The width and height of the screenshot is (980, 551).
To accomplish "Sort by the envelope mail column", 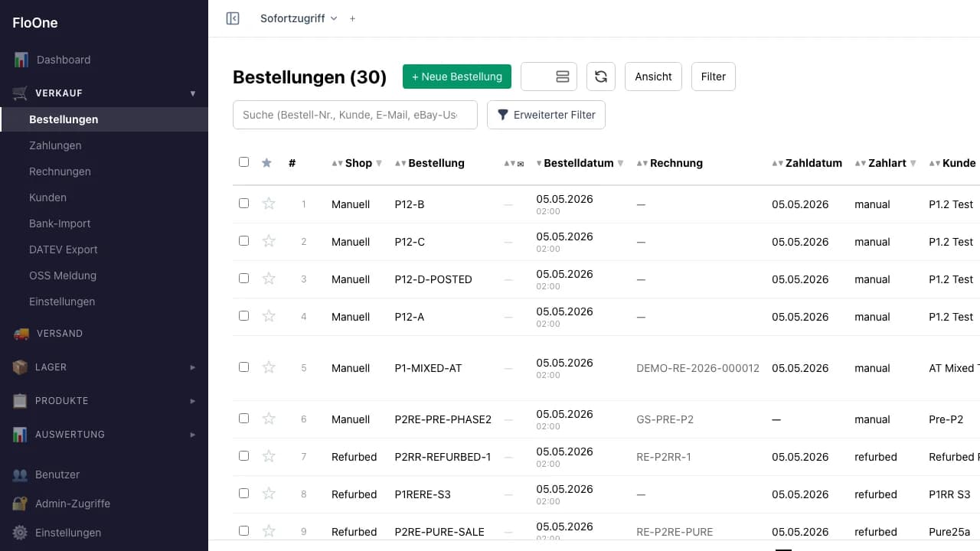I will point(514,163).
